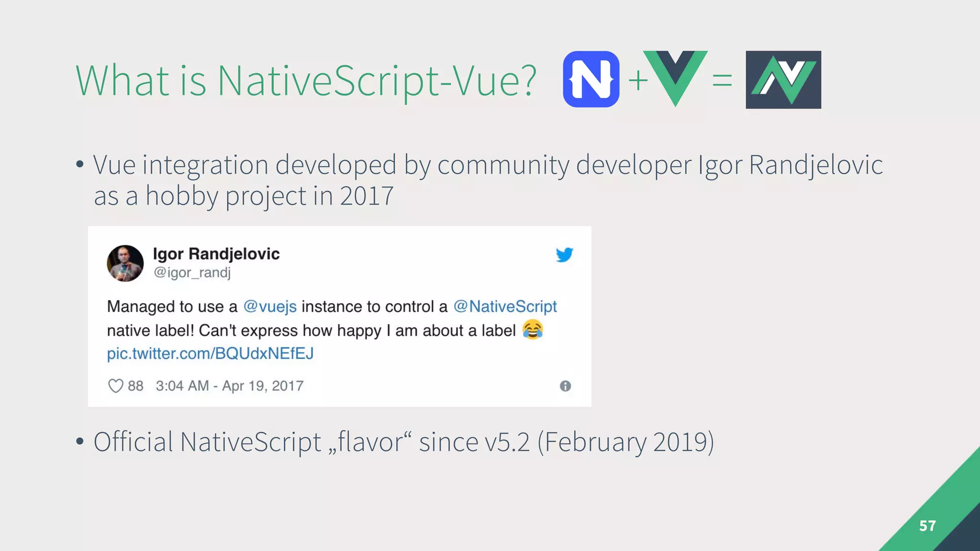Screen dimensions: 980x551
Task: Open the pic.twitter.com/BQUdxNEfEJ link
Action: point(210,353)
